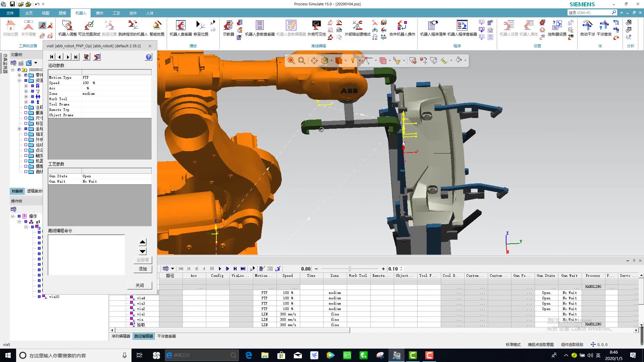Click the blue help icon in via5 dialog
This screenshot has height=362, width=644.
(x=148, y=57)
